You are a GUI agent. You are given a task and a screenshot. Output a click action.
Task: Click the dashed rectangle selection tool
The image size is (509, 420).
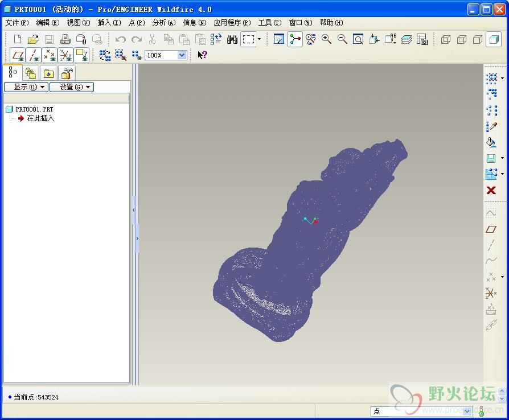pyautogui.click(x=248, y=39)
